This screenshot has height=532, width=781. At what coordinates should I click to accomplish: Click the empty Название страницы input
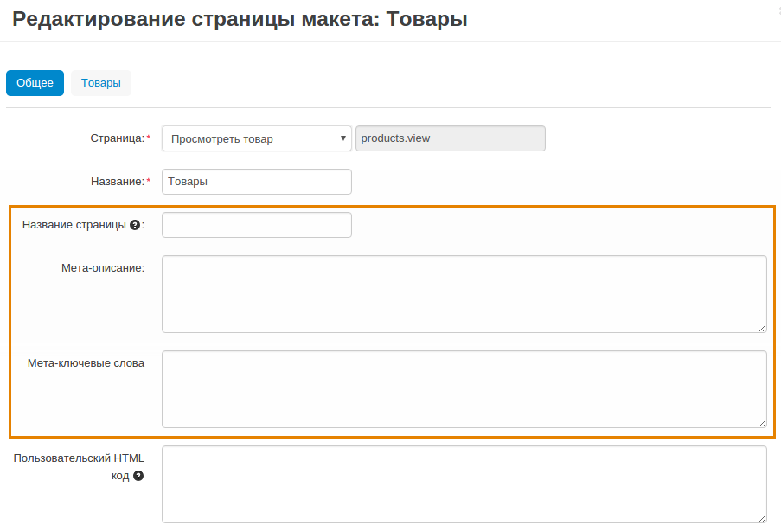click(x=257, y=225)
